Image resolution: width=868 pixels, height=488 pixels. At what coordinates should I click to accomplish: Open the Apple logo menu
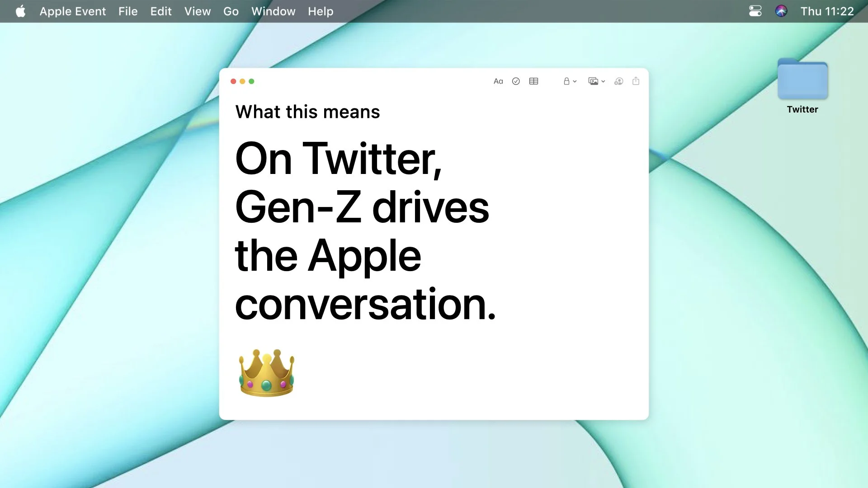coord(20,11)
